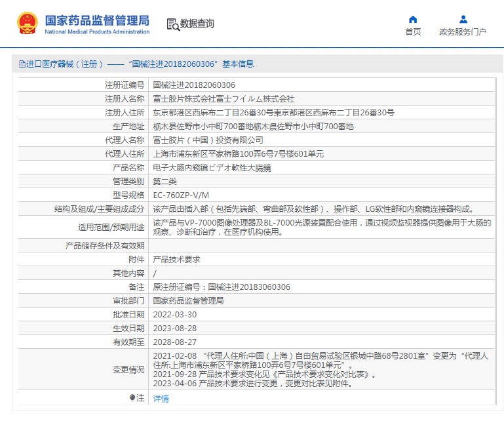The width and height of the screenshot is (504, 421).
Task: Click the 国家药品监督管理局 site title
Action: (x=97, y=20)
